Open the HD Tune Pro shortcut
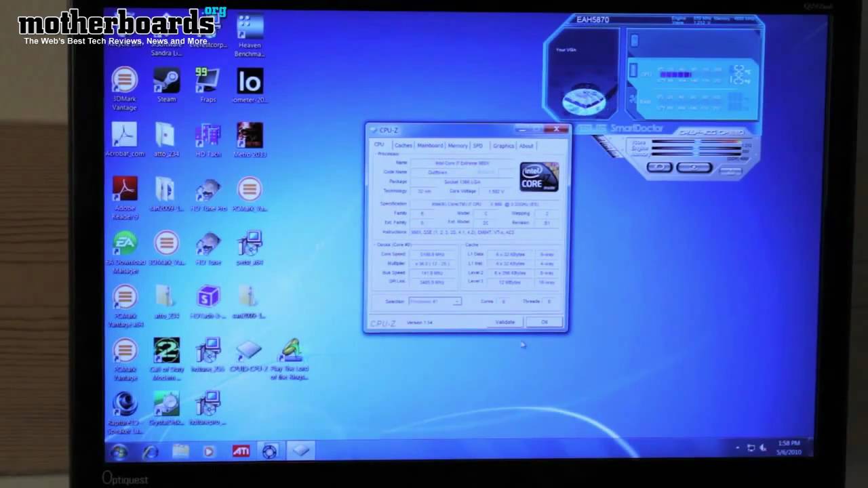868x488 pixels. (208, 195)
